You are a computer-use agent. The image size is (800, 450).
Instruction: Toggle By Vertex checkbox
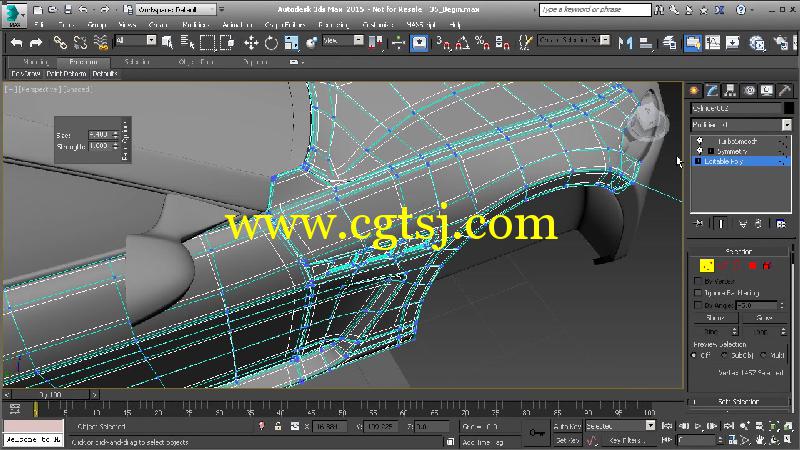point(697,281)
